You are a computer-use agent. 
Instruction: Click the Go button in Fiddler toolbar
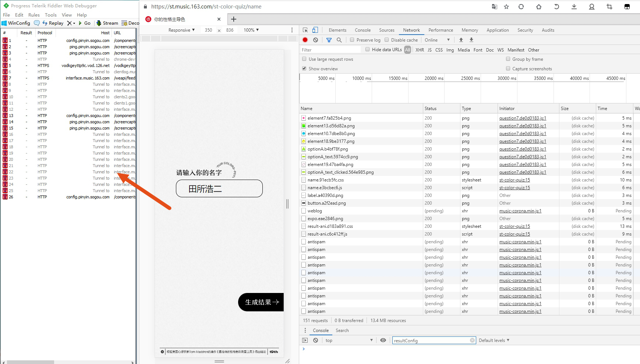85,23
